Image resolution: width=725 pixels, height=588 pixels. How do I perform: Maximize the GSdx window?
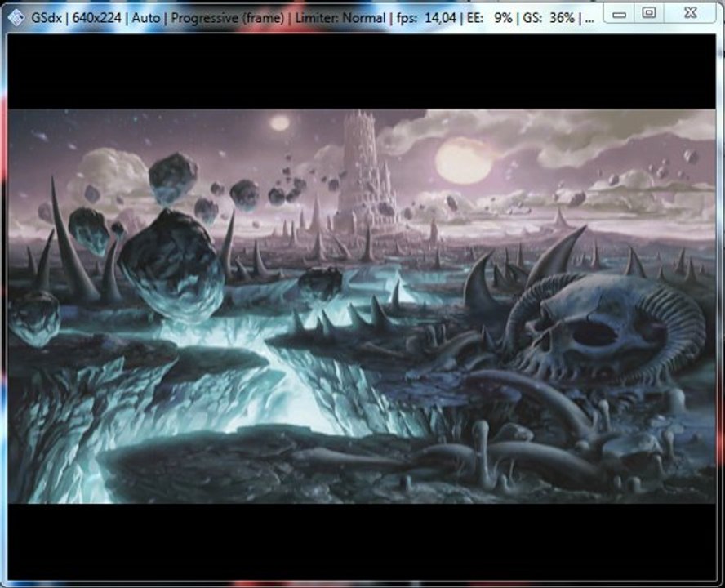649,13
